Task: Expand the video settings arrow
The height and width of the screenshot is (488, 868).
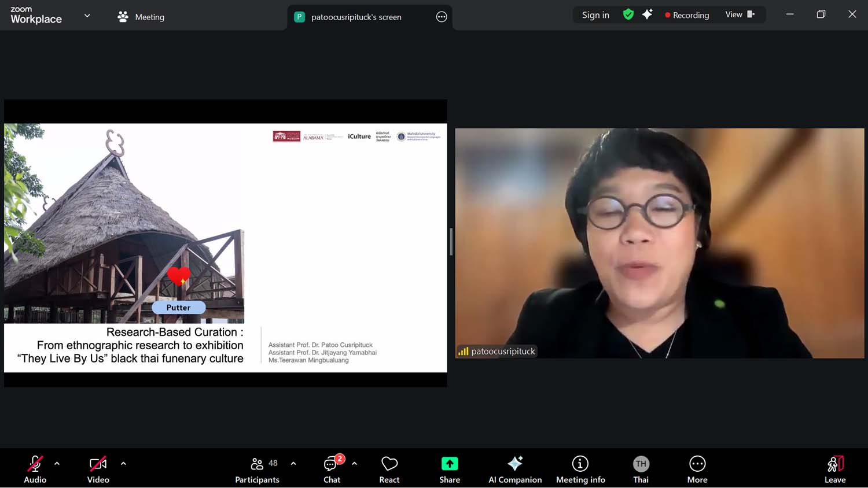Action: click(123, 464)
